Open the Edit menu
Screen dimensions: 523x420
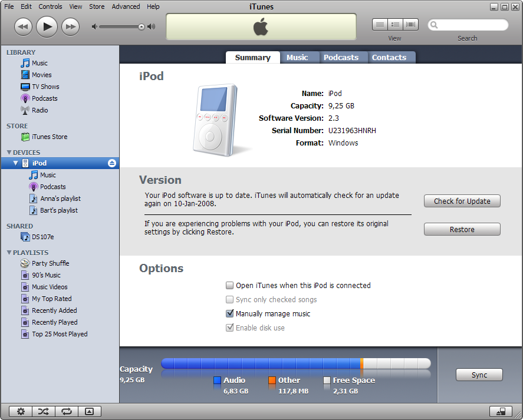click(26, 6)
